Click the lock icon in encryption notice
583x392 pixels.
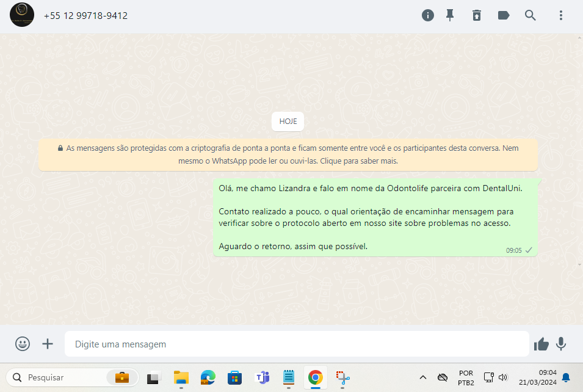60,148
